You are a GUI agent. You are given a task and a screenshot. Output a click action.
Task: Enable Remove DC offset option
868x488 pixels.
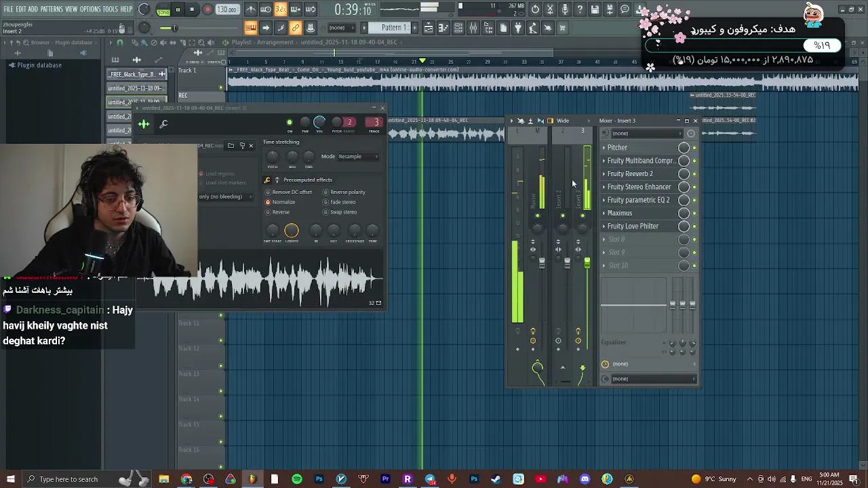[x=289, y=192]
